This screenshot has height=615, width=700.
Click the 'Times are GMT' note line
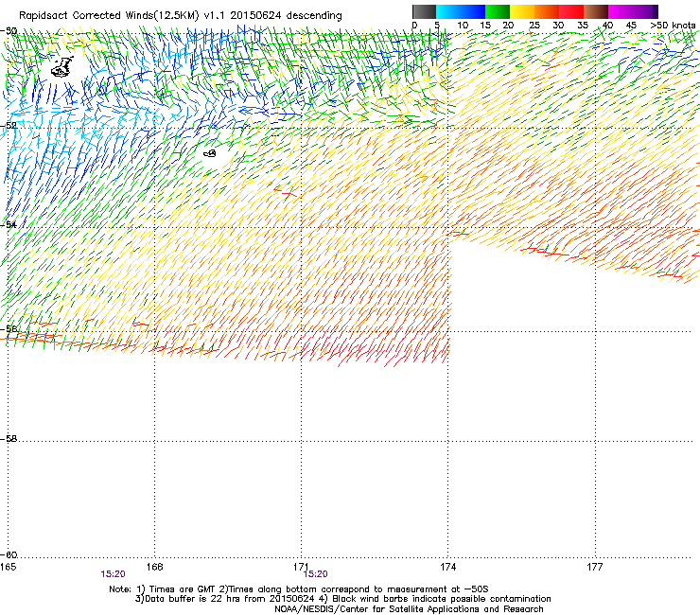298,589
